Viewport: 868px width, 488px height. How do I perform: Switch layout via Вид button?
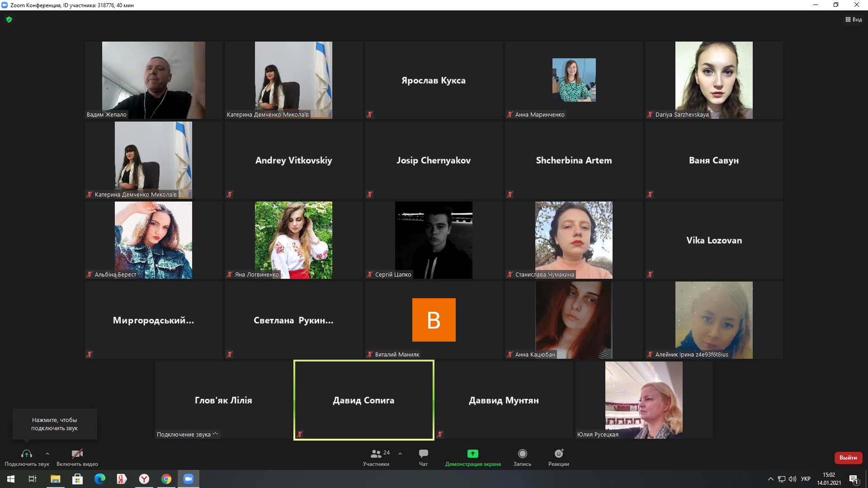pos(854,19)
